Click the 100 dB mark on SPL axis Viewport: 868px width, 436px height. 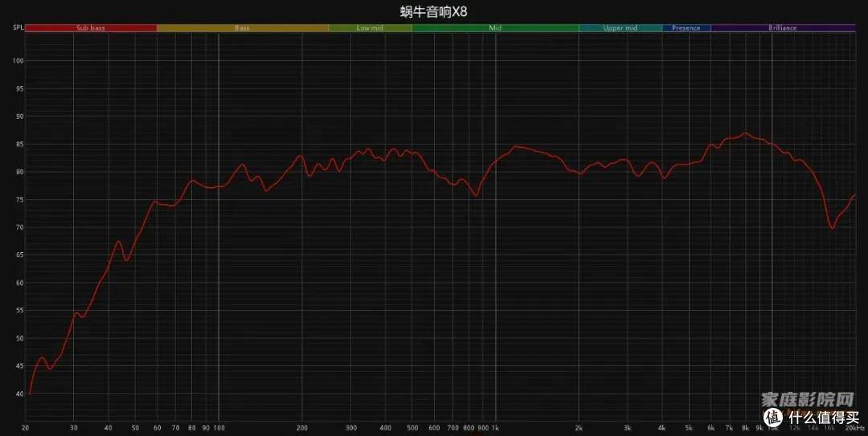point(18,61)
